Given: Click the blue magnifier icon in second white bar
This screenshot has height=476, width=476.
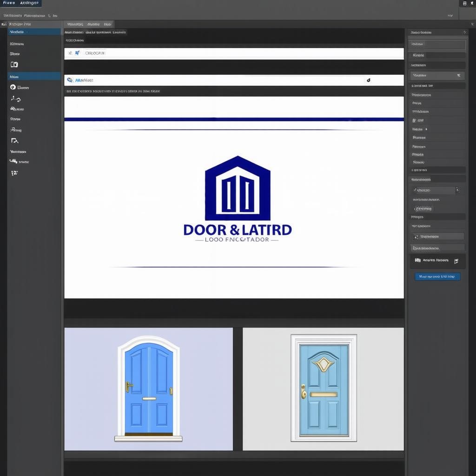Looking at the screenshot, I should (70, 80).
